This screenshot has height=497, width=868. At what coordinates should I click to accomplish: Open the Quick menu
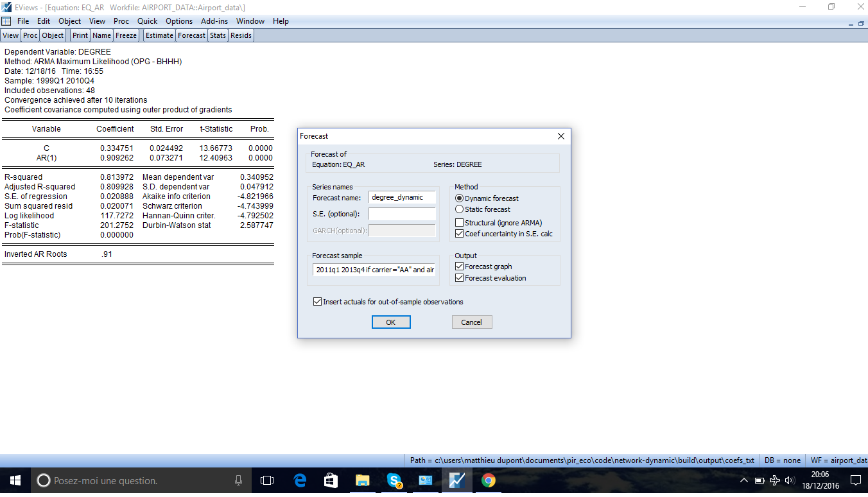coord(147,21)
